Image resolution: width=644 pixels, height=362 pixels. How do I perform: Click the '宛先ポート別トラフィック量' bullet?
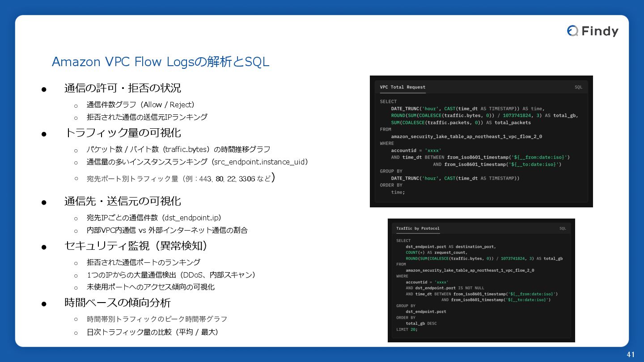tap(181, 178)
